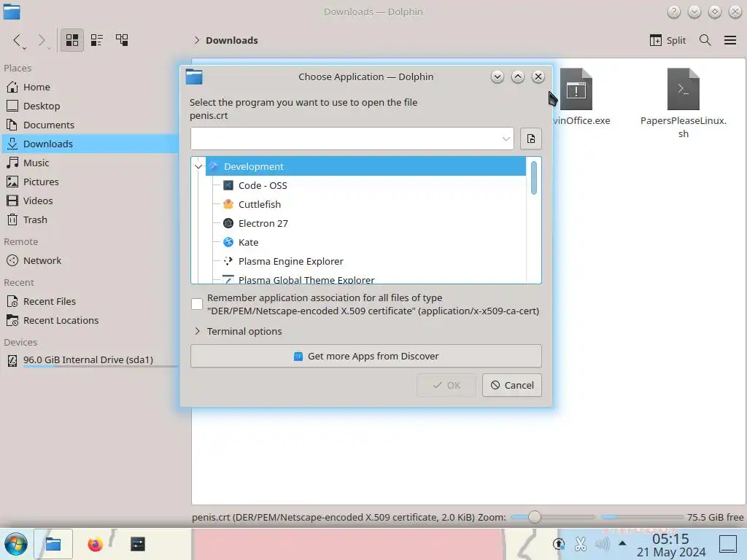747x560 pixels.
Task: Click the application list scrollbar
Action: (533, 178)
